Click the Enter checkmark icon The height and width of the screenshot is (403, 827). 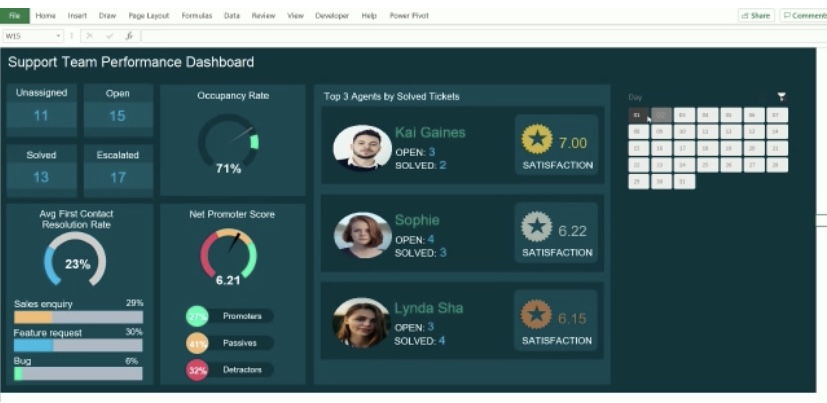coord(110,36)
